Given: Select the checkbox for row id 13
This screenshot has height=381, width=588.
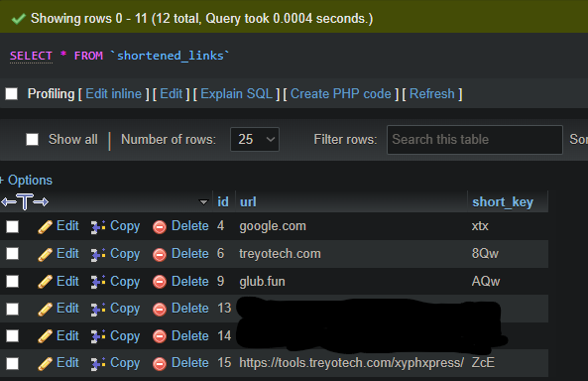Looking at the screenshot, I should (x=12, y=309).
